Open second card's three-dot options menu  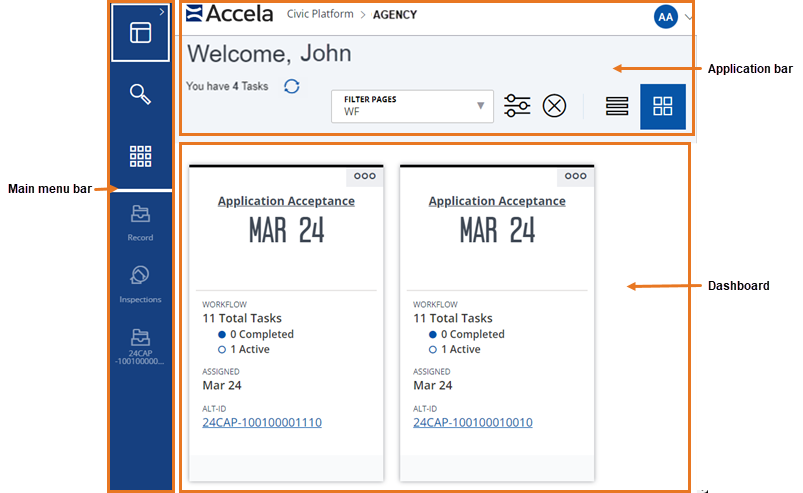tap(575, 176)
